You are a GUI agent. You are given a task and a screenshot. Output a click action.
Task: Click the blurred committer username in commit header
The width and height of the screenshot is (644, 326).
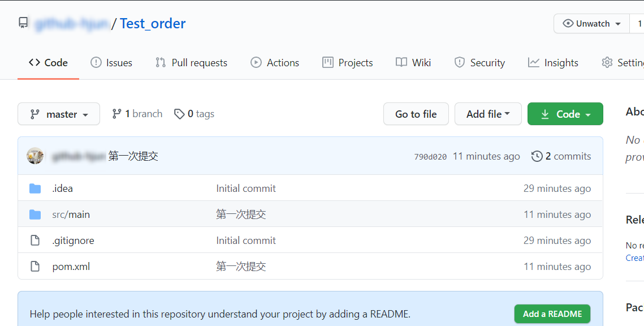point(79,156)
